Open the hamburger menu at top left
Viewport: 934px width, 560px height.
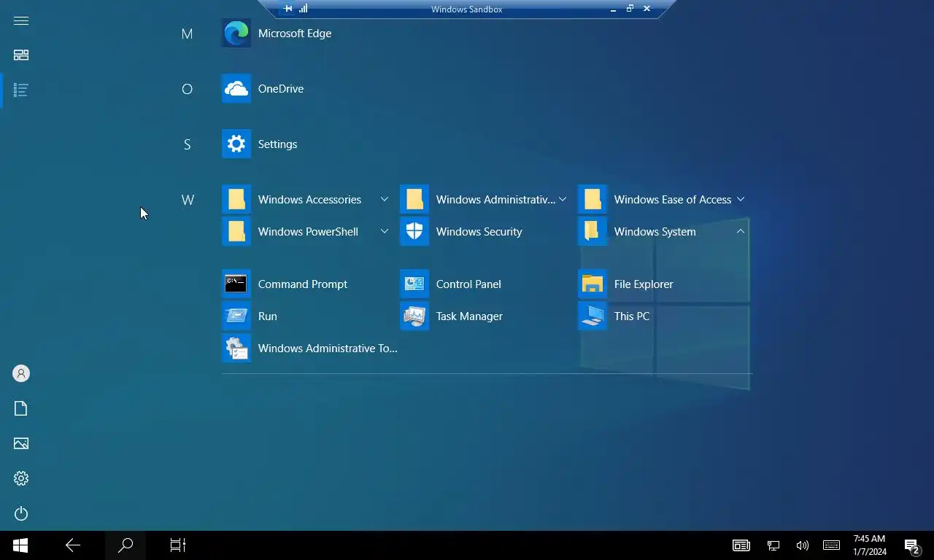21,20
